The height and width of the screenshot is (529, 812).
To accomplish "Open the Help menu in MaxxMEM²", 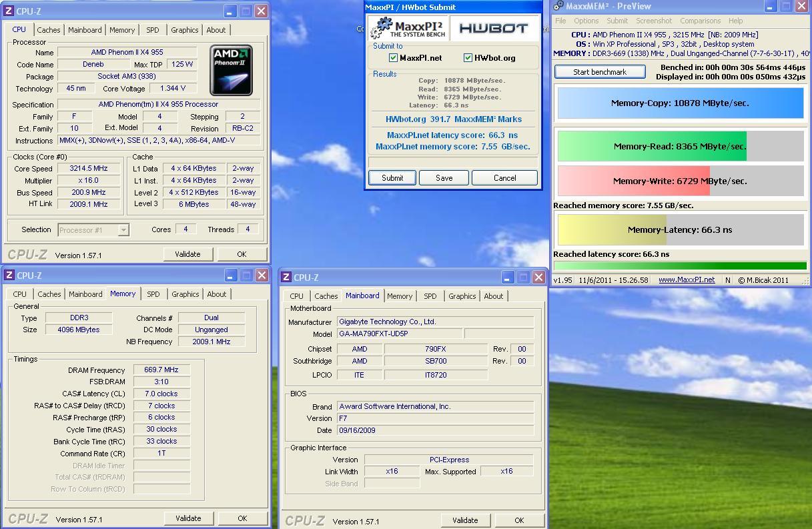I will 736,21.
